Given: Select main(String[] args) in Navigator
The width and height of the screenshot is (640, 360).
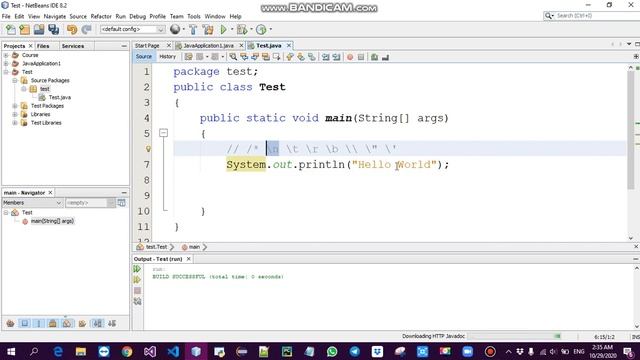Looking at the screenshot, I should (52, 221).
